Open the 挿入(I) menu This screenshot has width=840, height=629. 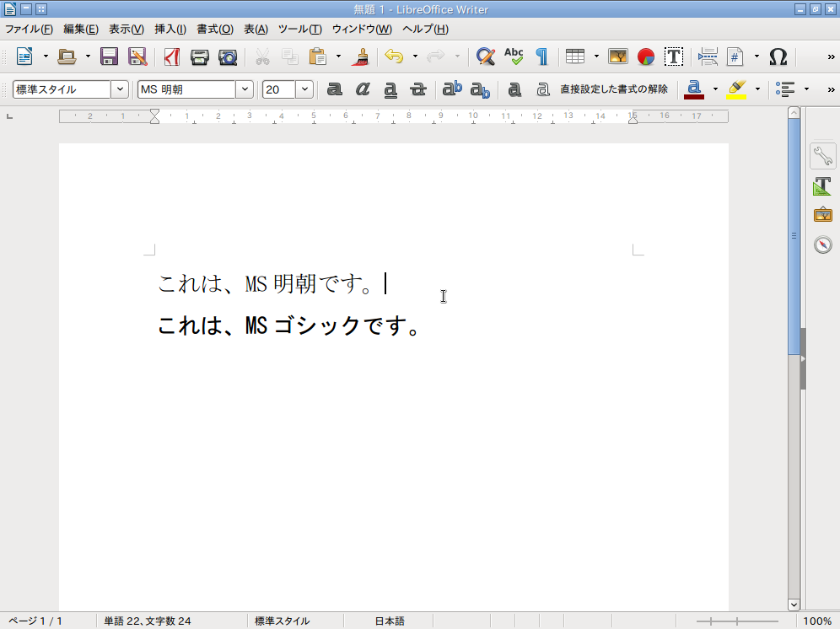[x=170, y=29]
